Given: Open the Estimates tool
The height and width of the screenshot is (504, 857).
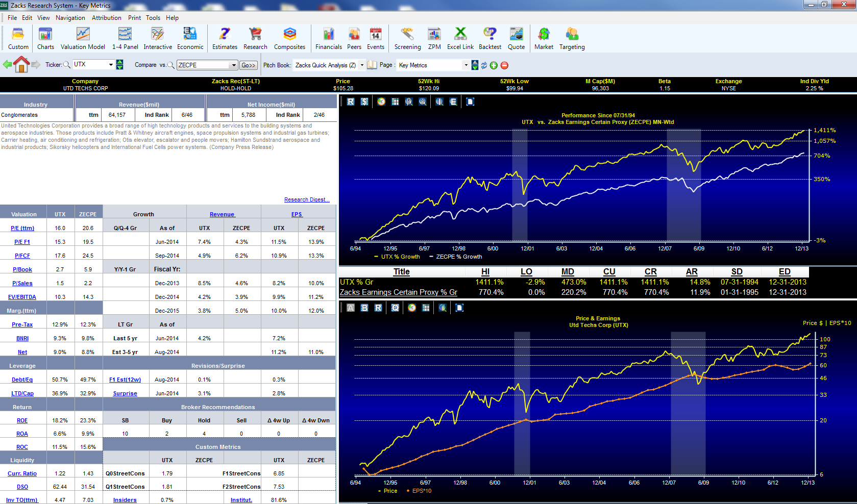Looking at the screenshot, I should click(x=225, y=38).
